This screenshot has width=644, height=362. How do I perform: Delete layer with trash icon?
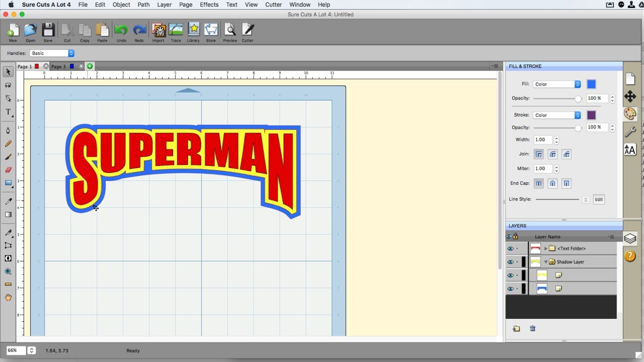532,328
